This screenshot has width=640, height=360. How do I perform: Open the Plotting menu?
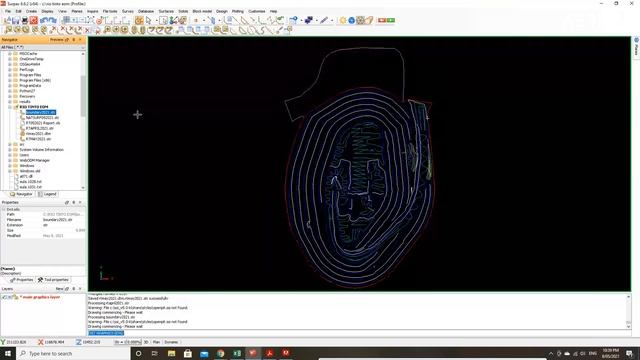click(x=238, y=11)
